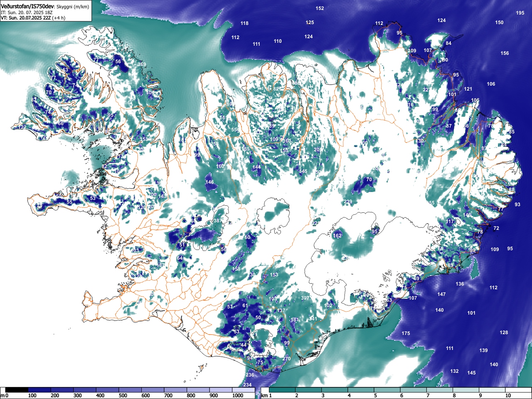Click the visibility value 397 in south Iceland
532x399 pixels.
(x=305, y=298)
